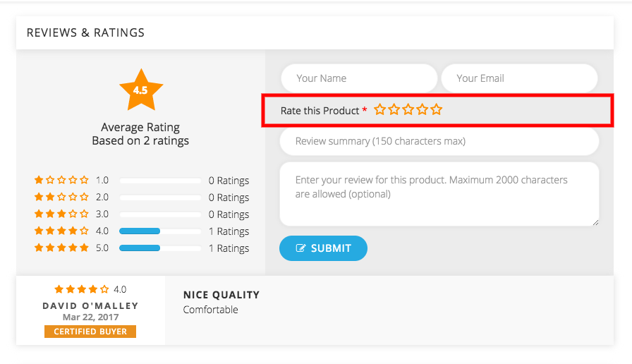Image resolution: width=632 pixels, height=364 pixels.
Task: Select the third star in Rate this Product
Action: pyautogui.click(x=408, y=109)
